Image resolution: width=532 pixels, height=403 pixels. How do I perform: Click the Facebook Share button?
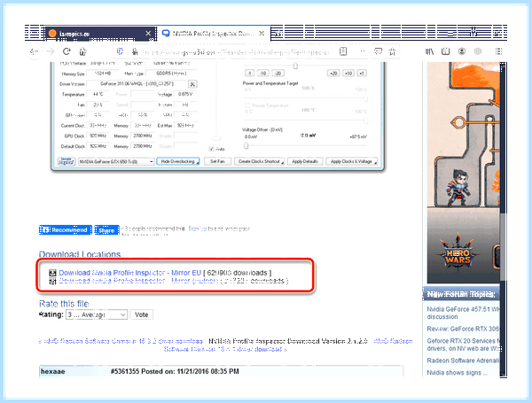click(106, 229)
